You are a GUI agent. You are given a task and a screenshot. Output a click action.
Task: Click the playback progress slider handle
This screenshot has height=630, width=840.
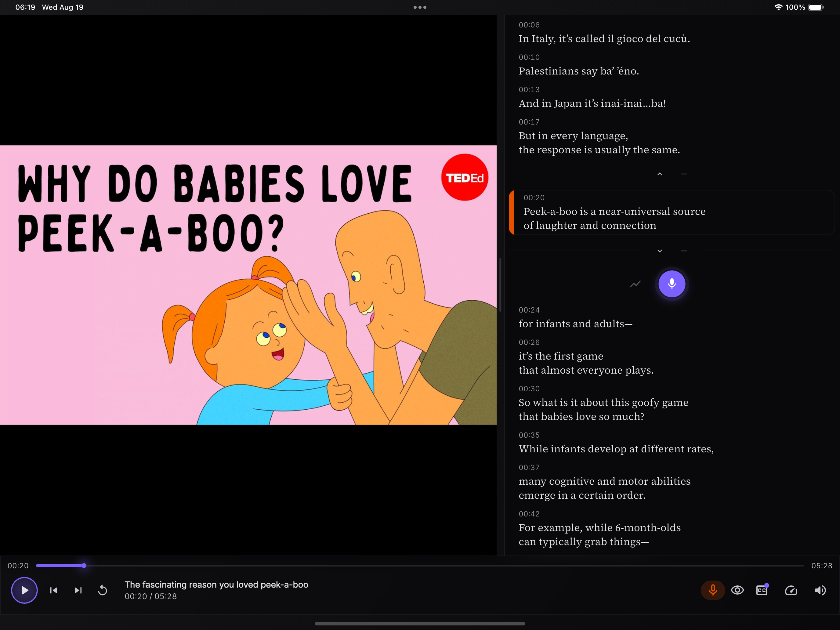point(84,565)
